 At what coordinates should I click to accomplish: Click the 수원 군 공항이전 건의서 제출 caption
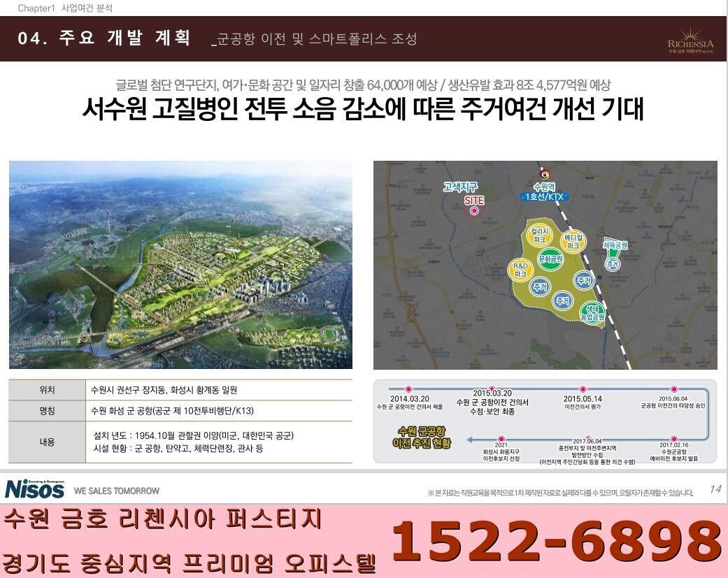410,407
